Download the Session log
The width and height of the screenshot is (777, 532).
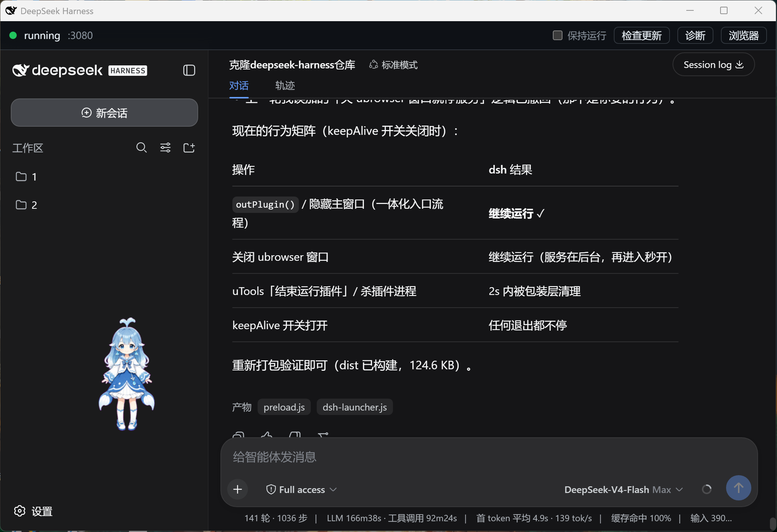pyautogui.click(x=713, y=65)
